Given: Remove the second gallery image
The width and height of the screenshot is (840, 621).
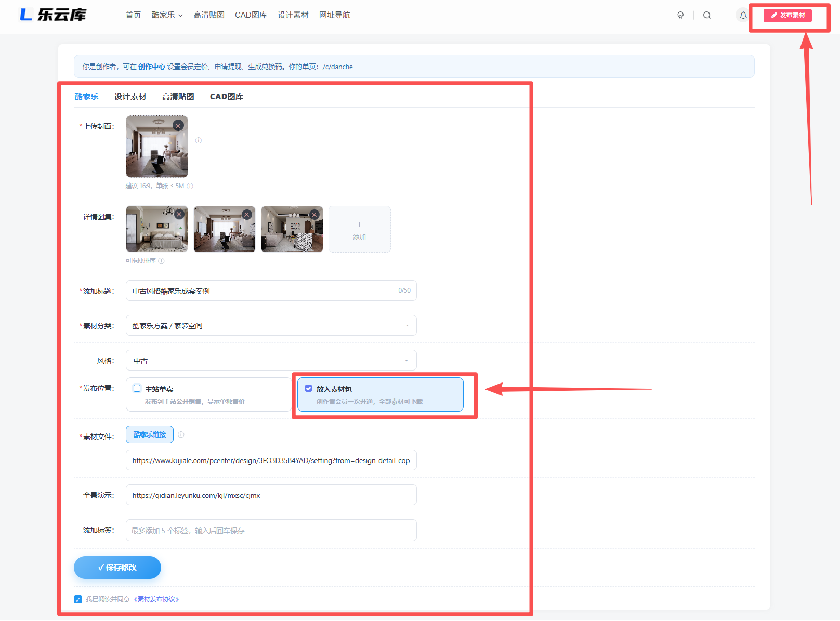Looking at the screenshot, I should coord(247,214).
